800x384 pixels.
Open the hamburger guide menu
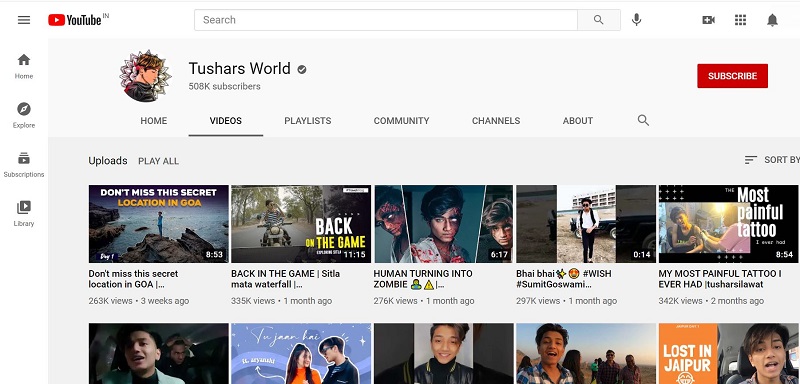point(24,20)
